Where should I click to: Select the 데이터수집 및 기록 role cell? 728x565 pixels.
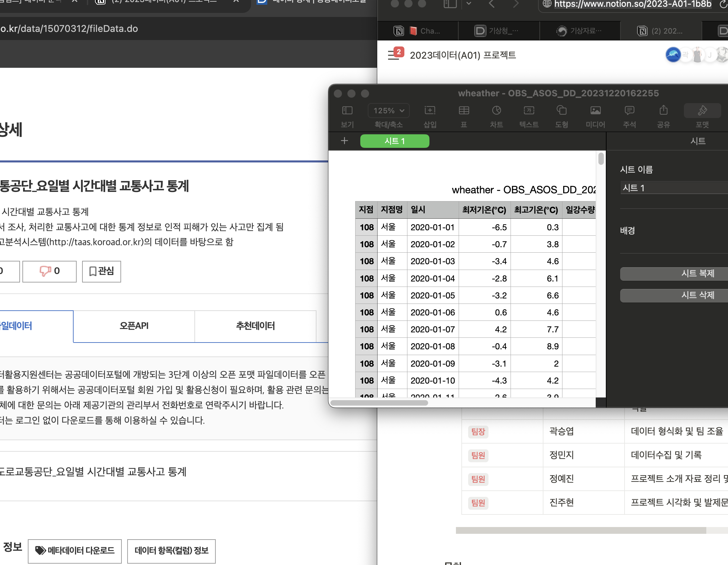(676, 455)
